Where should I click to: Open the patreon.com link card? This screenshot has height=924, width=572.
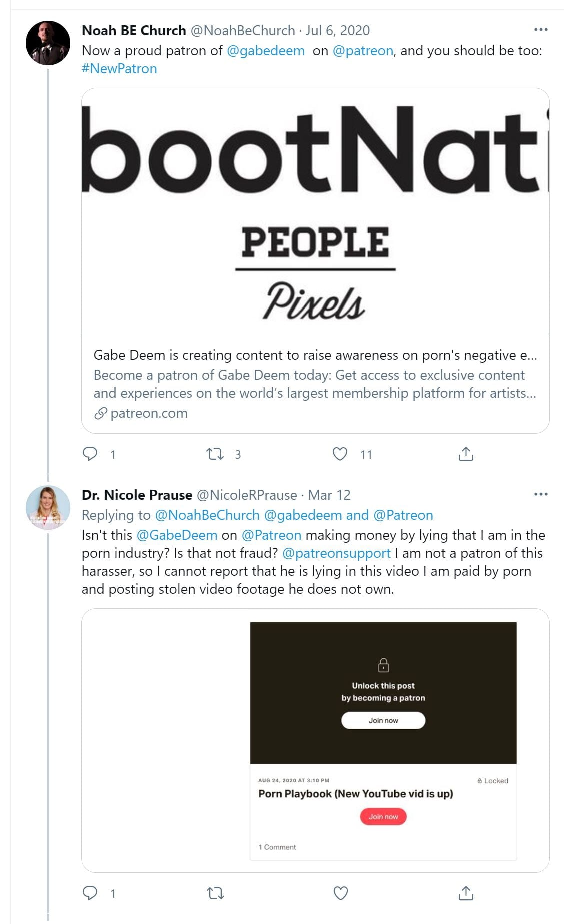pos(315,383)
